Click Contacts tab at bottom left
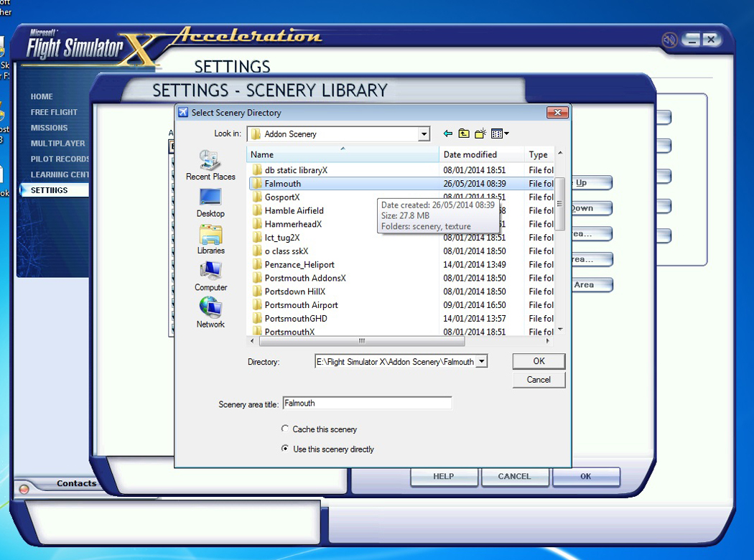754x560 pixels. click(x=76, y=483)
